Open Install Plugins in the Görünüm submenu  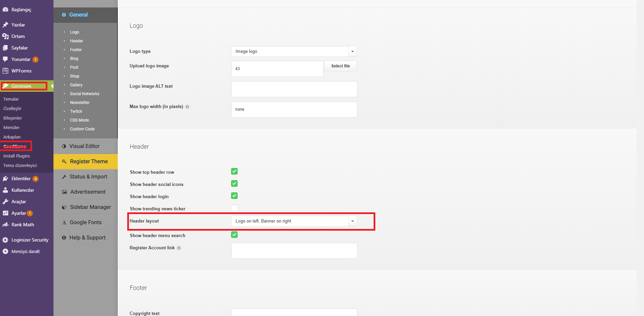click(17, 156)
